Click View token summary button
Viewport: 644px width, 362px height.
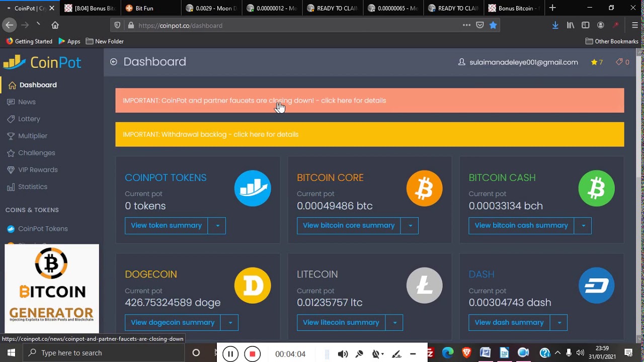tap(167, 226)
